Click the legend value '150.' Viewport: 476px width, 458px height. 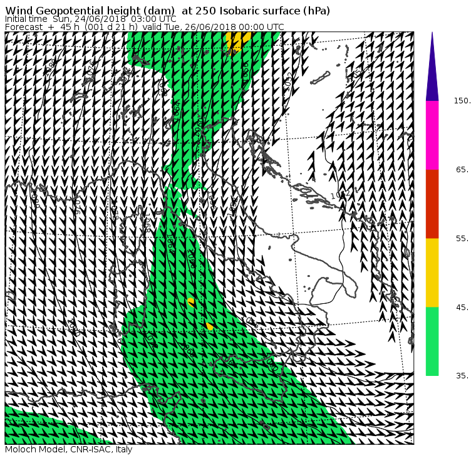(462, 100)
